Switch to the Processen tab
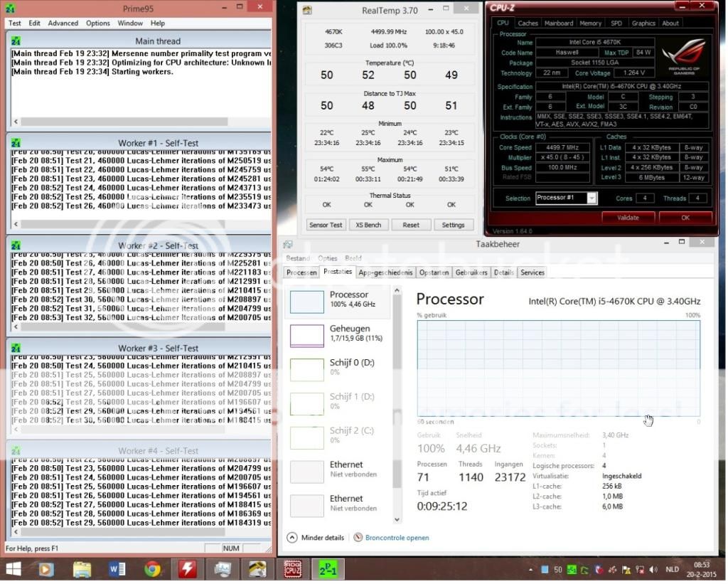 pos(301,272)
